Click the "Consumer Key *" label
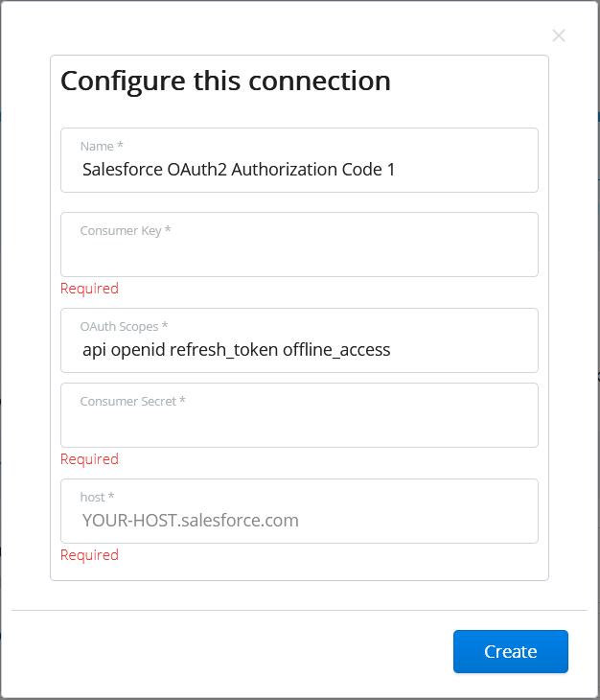 (126, 231)
